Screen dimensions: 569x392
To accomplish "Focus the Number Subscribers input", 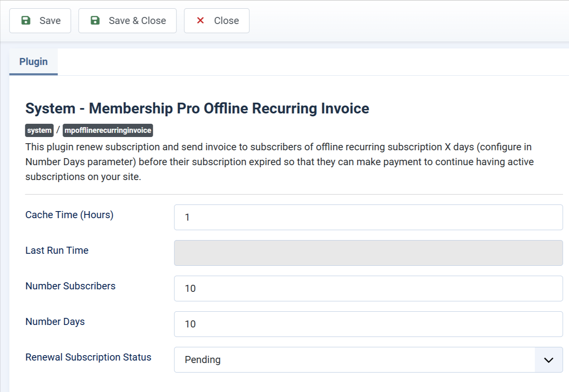I will tap(368, 289).
